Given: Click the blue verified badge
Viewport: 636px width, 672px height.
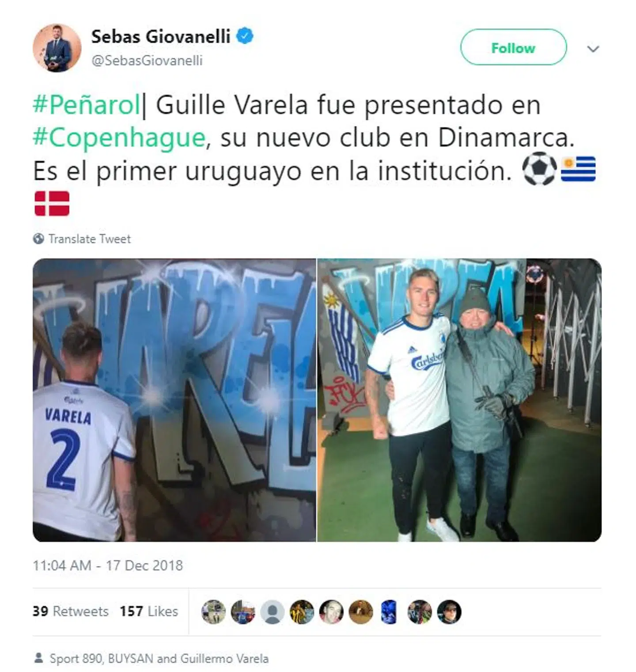Looking at the screenshot, I should pyautogui.click(x=245, y=36).
